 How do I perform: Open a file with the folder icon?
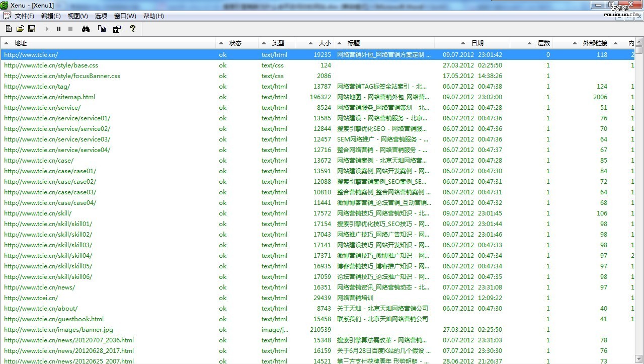[20, 29]
